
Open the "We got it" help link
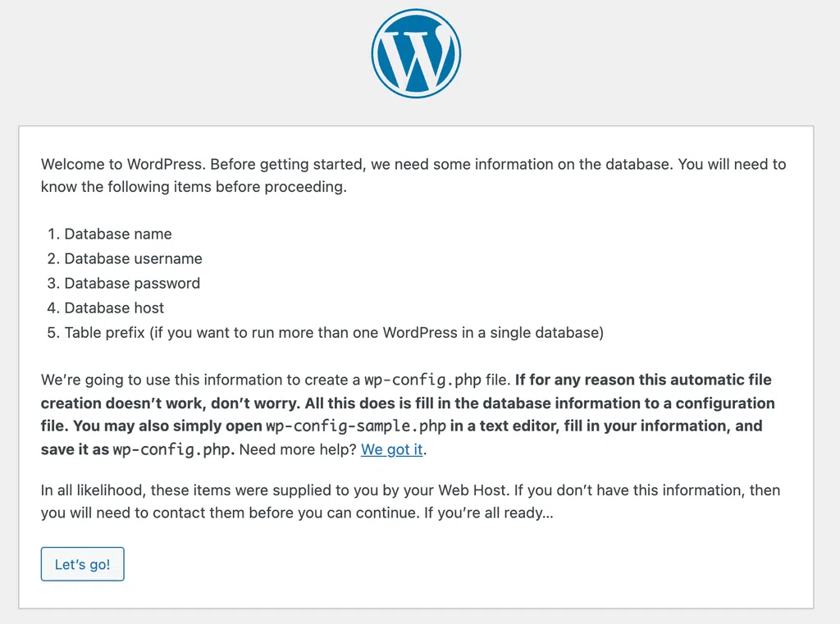click(x=391, y=449)
